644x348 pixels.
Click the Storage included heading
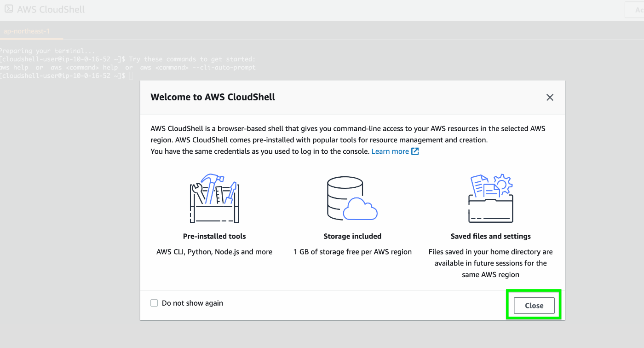(x=352, y=236)
